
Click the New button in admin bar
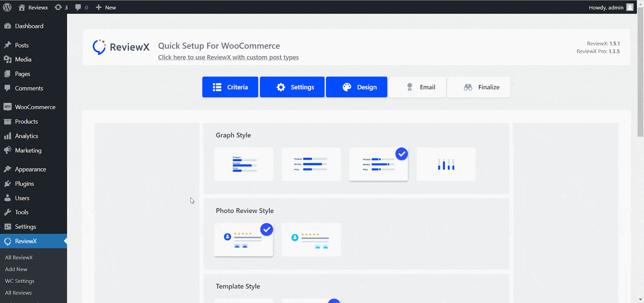coord(106,7)
